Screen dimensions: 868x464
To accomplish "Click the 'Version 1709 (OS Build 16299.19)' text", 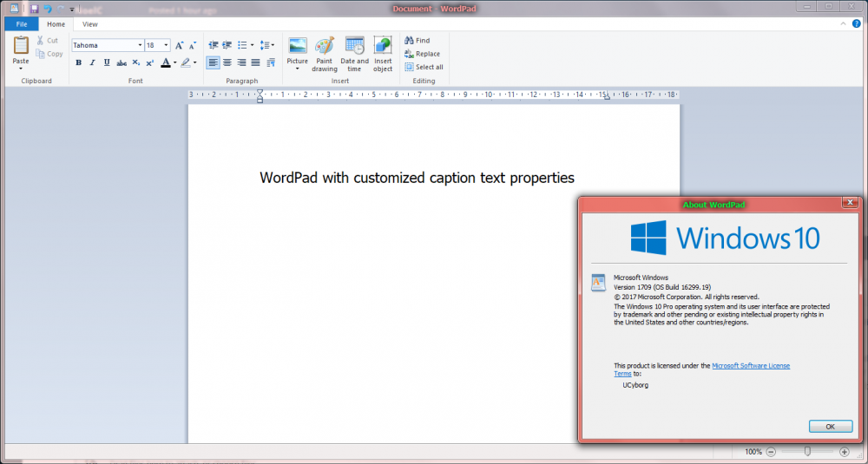I will (x=662, y=287).
